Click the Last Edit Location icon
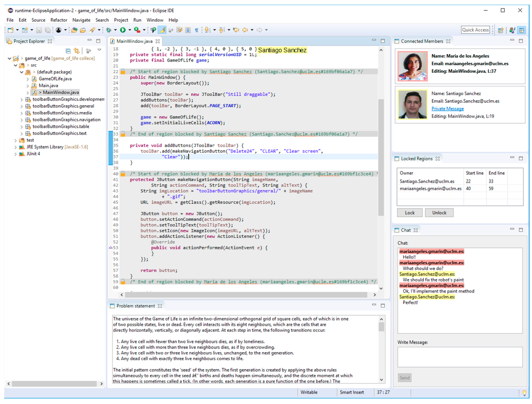532x404 pixels. 236,30
